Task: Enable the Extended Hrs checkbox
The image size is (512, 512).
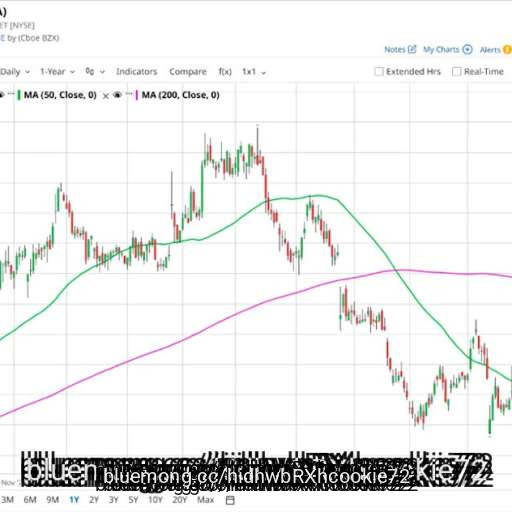Action: [x=379, y=71]
